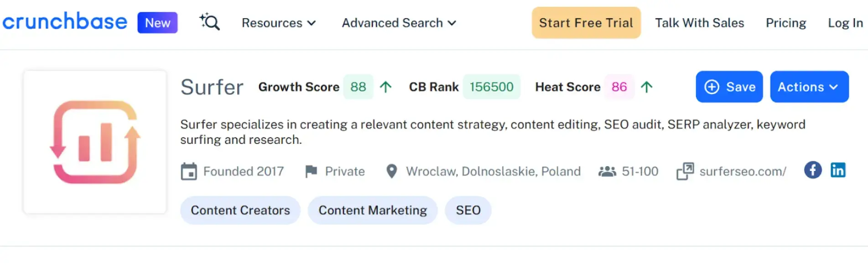Click the location pin icon beside Wroclaw
This screenshot has width=868, height=267.
click(391, 171)
